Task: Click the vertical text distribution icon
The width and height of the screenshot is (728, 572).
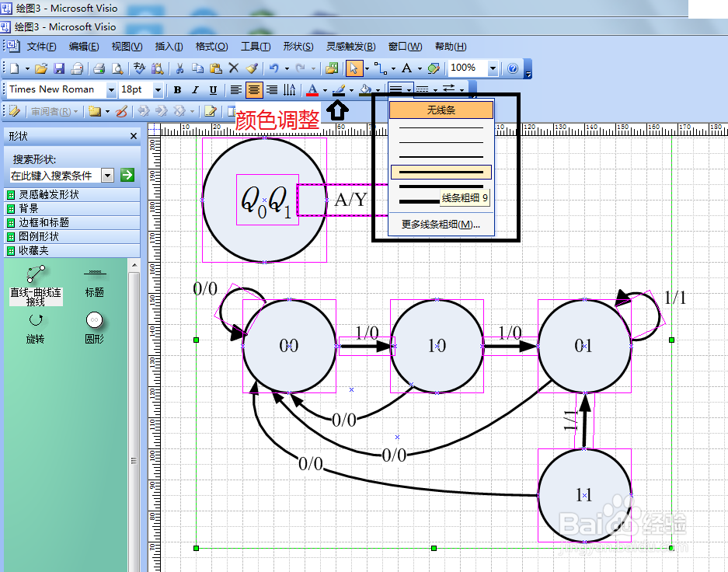Action: [x=289, y=89]
